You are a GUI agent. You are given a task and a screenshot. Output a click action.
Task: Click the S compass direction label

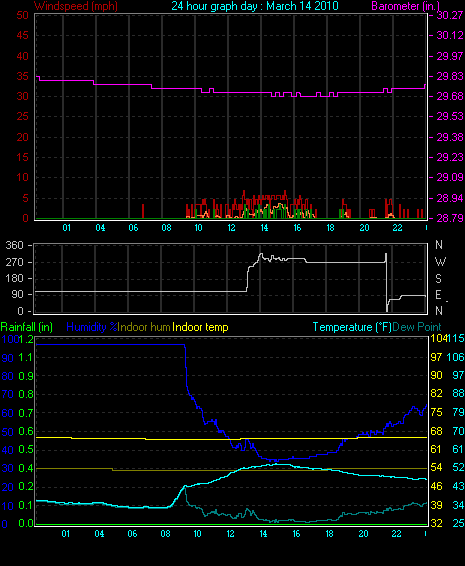[438, 278]
